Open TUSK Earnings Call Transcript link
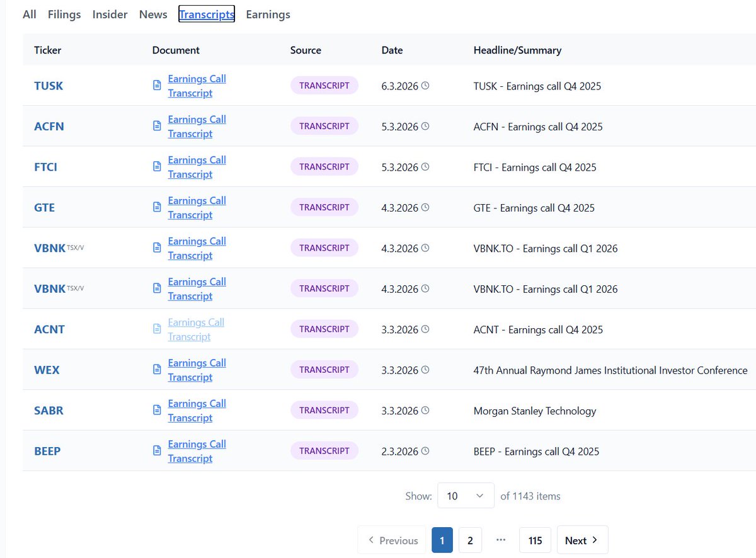 [197, 86]
